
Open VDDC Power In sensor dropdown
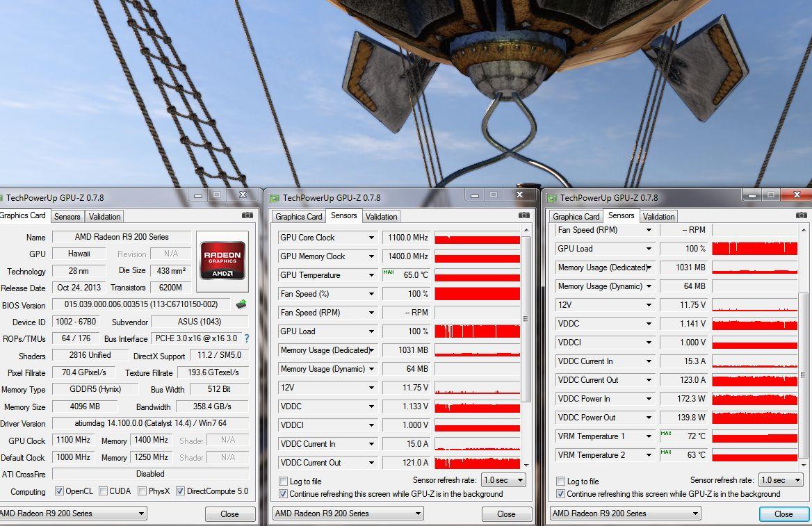(649, 399)
